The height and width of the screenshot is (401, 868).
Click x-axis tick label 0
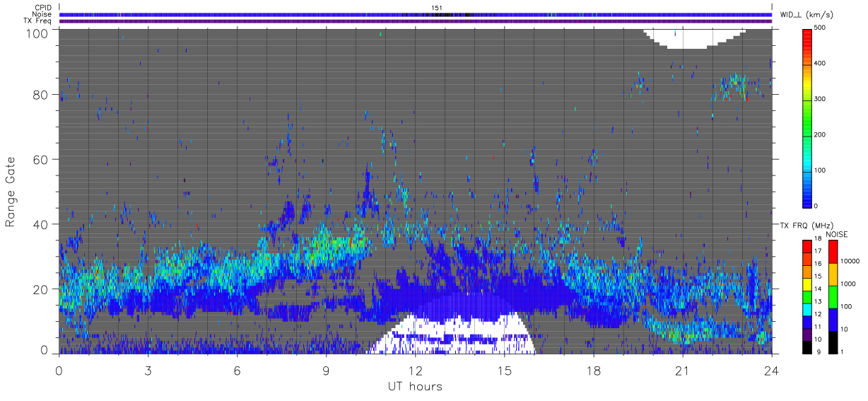click(x=59, y=371)
